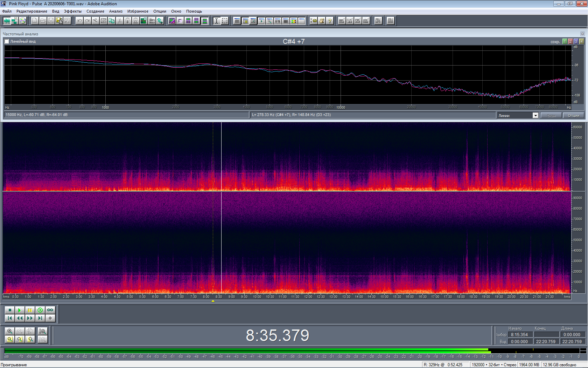This screenshot has width=588, height=368.
Task: Switch to Multitrack view icon
Action: (x=15, y=21)
